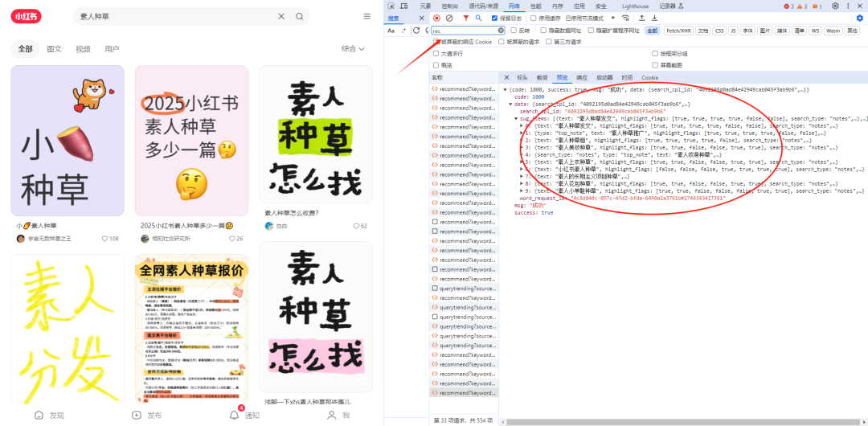868x426 pixels.
Task: Filter requests by JS type
Action: pyautogui.click(x=733, y=31)
